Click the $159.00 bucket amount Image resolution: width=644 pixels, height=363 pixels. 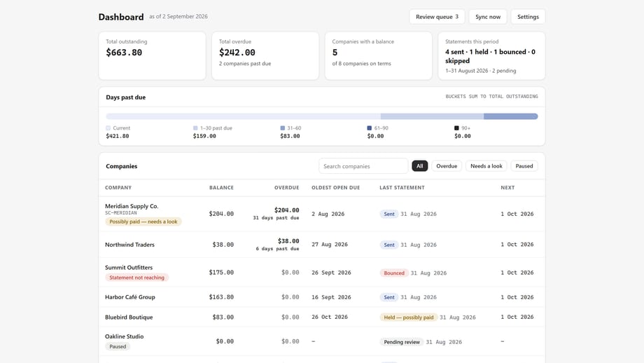click(204, 136)
